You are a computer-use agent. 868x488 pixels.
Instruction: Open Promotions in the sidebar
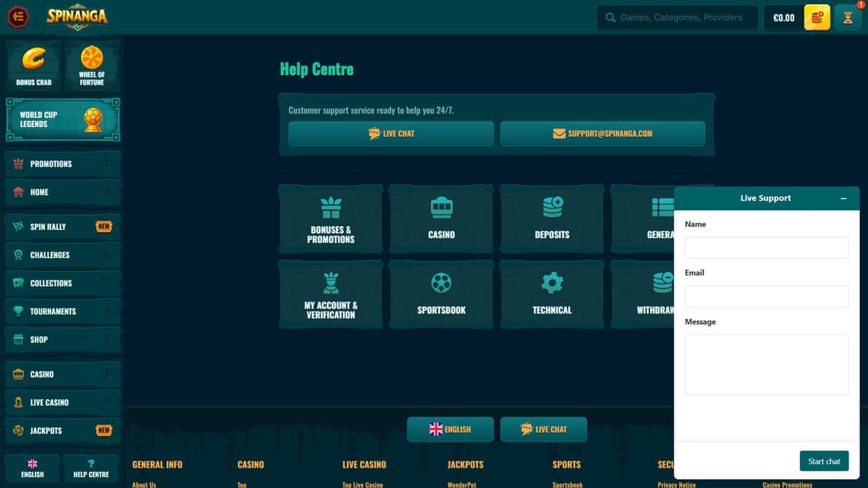[x=63, y=164]
